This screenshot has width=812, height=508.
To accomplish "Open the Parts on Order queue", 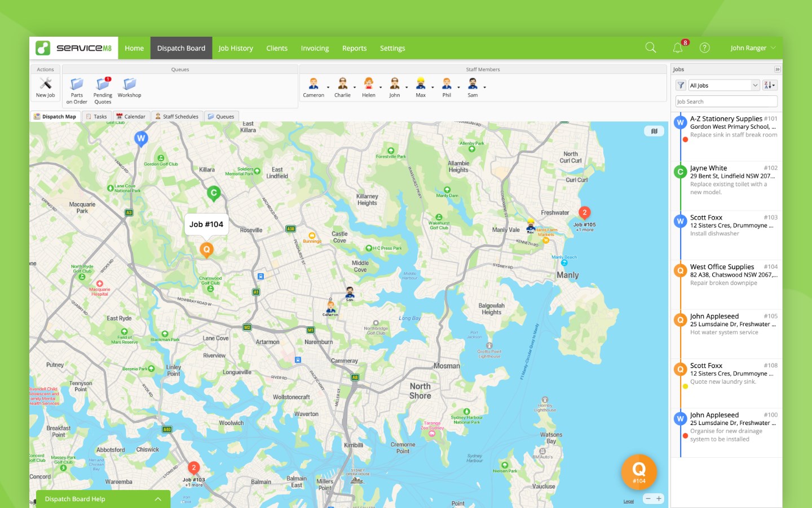I will pyautogui.click(x=77, y=90).
